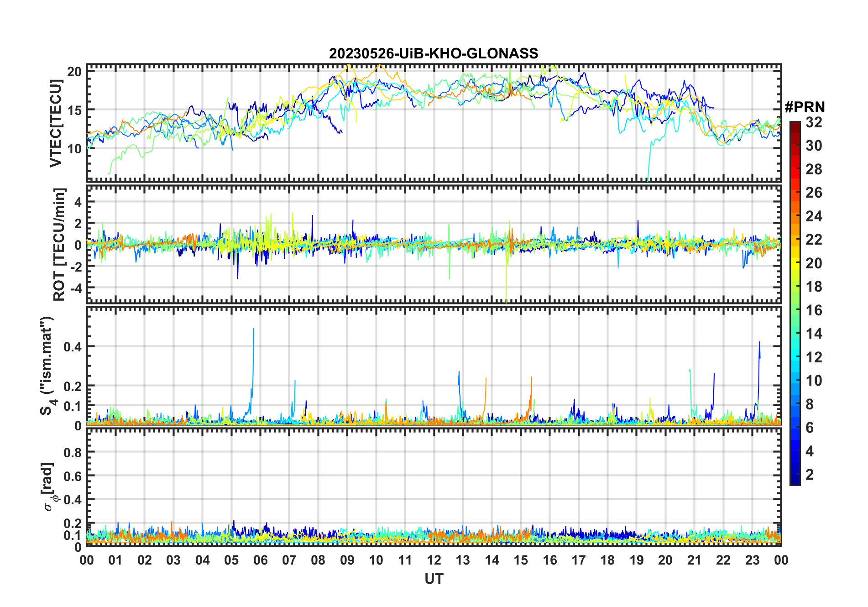
Task: Click colorbar tick label 2
Action: pos(810,475)
